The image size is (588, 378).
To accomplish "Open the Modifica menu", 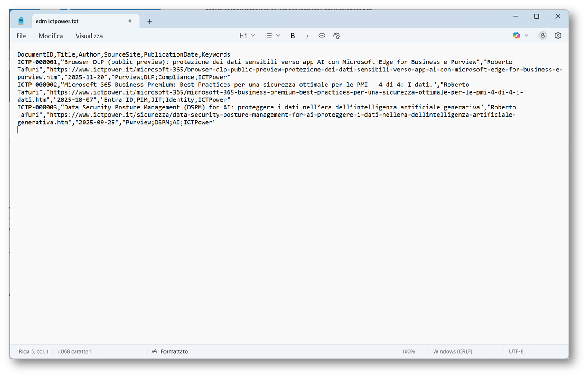I will 51,36.
